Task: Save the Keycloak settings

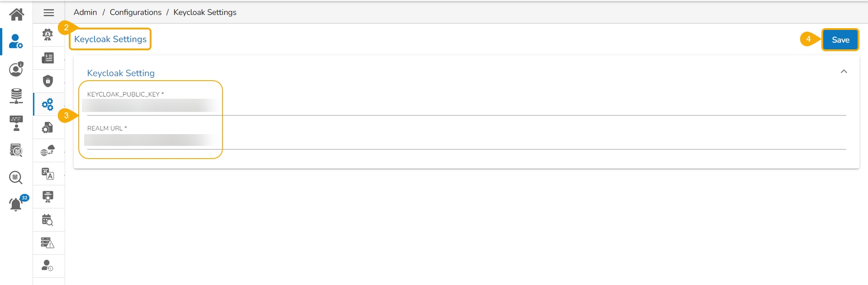Action: (x=840, y=40)
